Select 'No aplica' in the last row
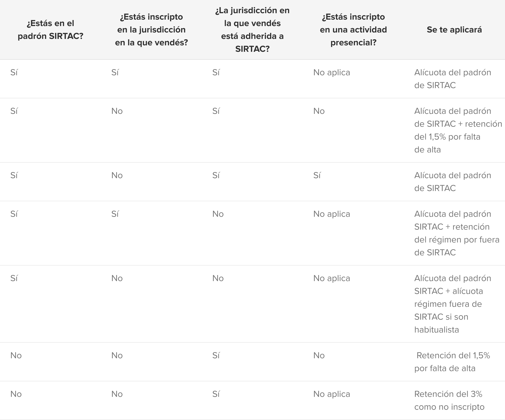The height and width of the screenshot is (420, 505). tap(332, 394)
